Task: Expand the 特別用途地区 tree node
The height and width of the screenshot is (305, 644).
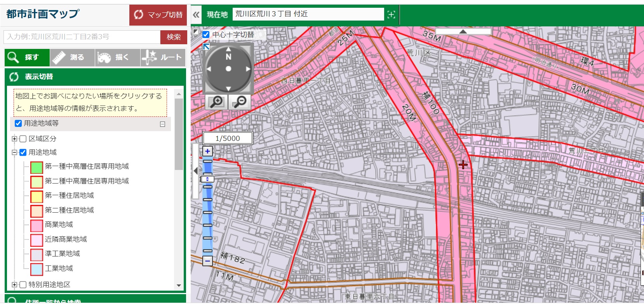Action: click(14, 285)
